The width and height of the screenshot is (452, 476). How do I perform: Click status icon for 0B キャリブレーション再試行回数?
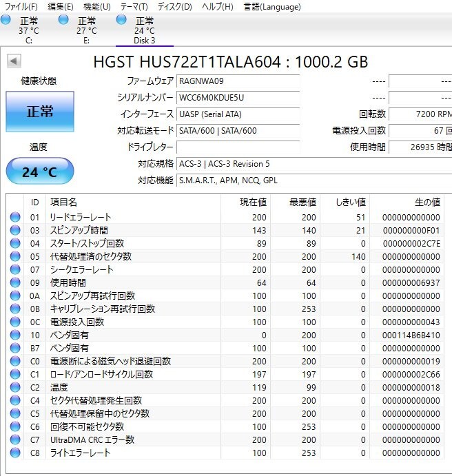pyautogui.click(x=15, y=309)
